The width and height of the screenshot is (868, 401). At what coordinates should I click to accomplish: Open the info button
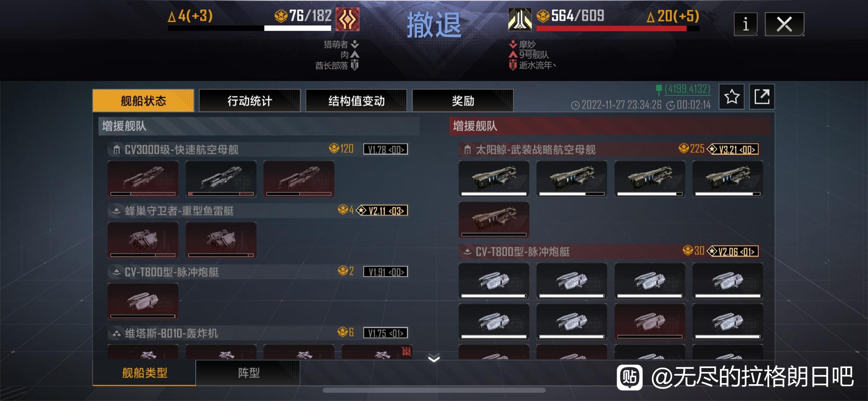coord(746,24)
